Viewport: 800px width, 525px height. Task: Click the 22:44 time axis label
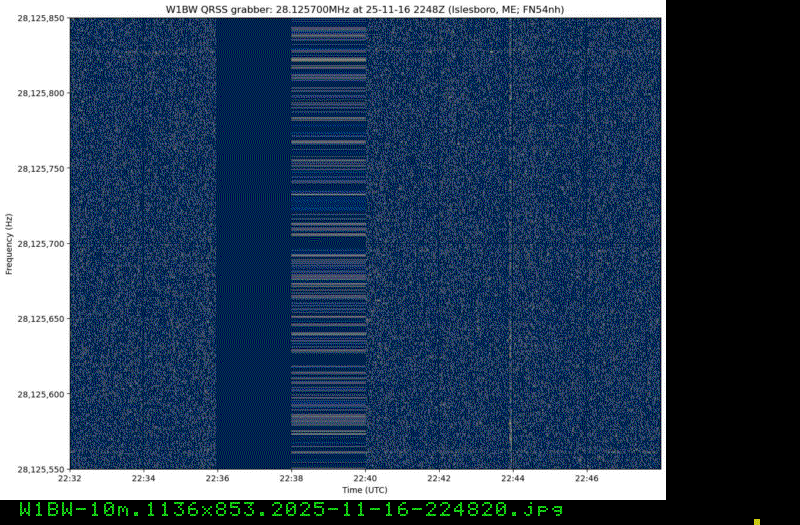(x=513, y=479)
